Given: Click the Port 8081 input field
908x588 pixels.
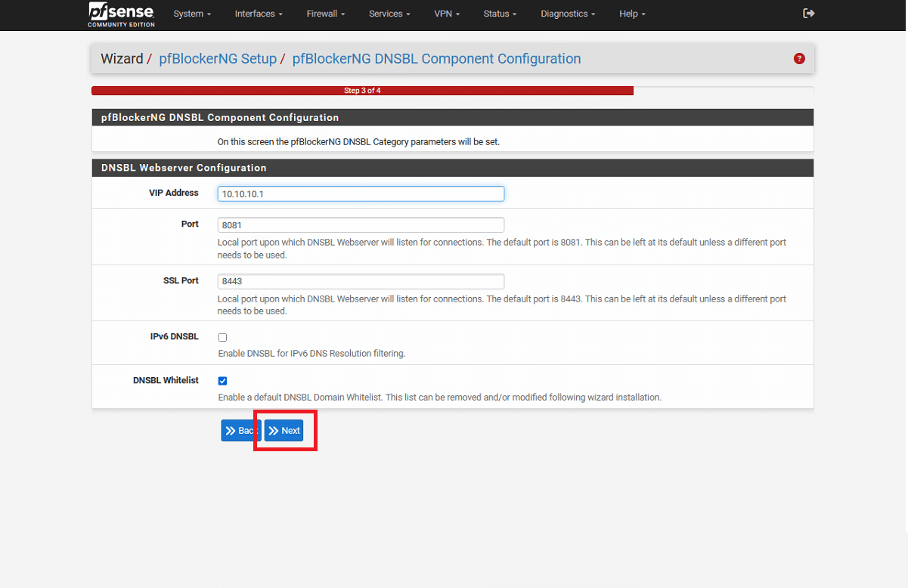Looking at the screenshot, I should point(361,225).
